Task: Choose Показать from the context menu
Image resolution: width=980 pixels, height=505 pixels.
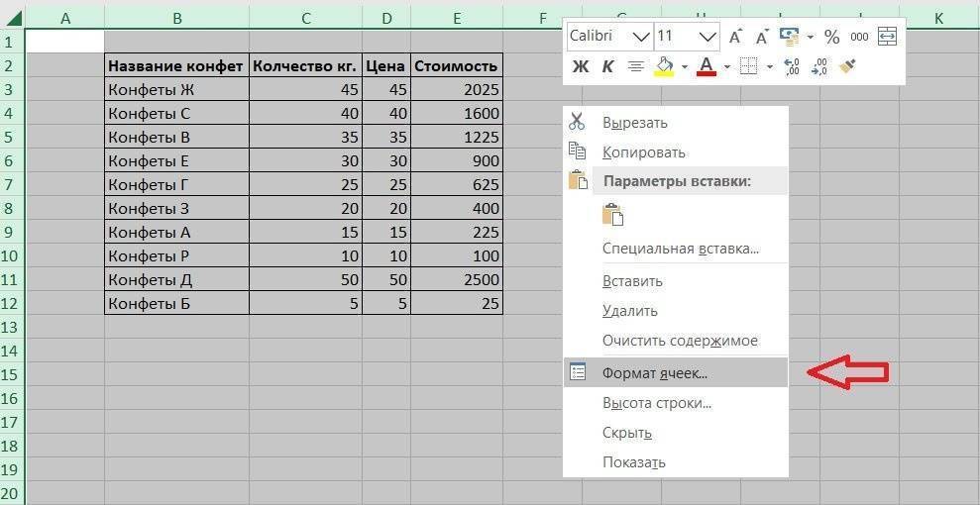Action: (x=675, y=462)
